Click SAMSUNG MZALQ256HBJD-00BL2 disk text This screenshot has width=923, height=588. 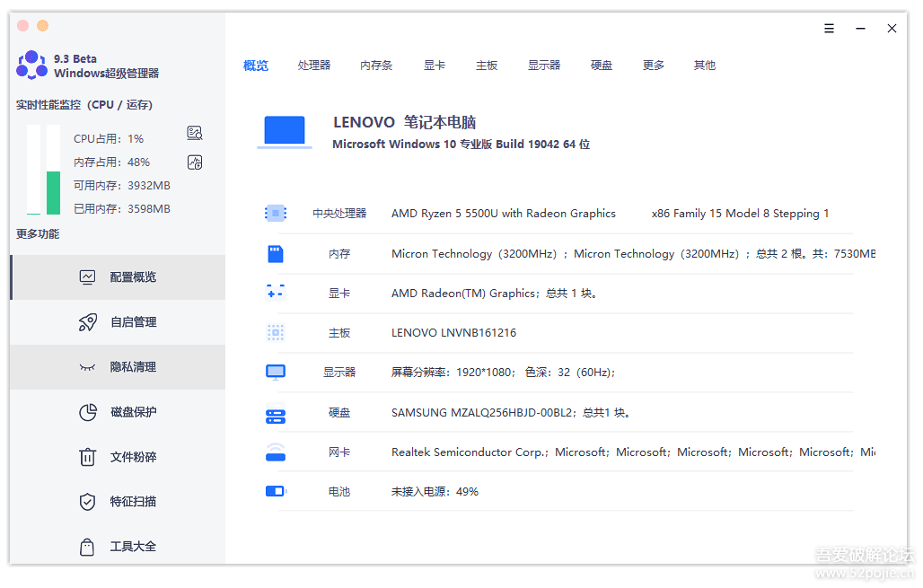click(511, 413)
